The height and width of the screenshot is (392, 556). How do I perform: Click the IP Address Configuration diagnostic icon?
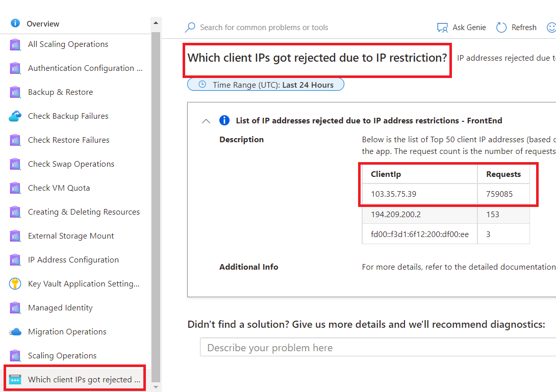click(14, 259)
